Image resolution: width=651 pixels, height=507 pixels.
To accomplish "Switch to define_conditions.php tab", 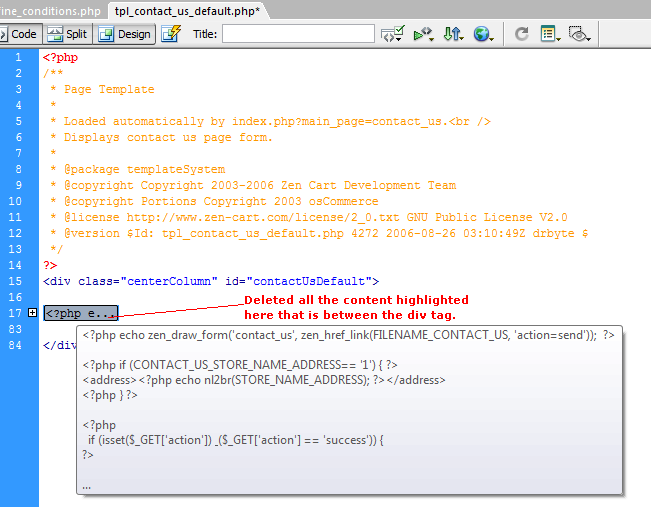I will 51,11.
